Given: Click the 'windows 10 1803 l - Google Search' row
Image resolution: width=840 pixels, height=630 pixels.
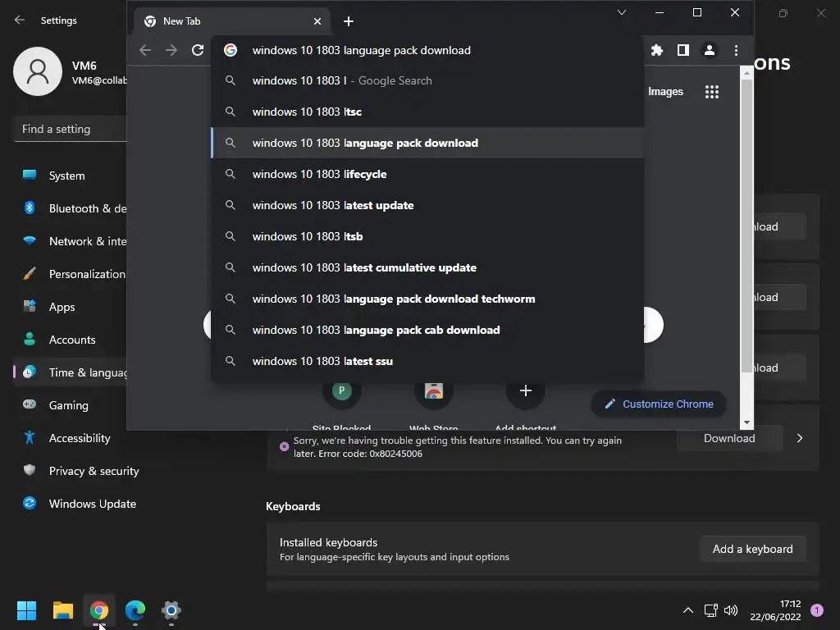Looking at the screenshot, I should click(x=427, y=81).
